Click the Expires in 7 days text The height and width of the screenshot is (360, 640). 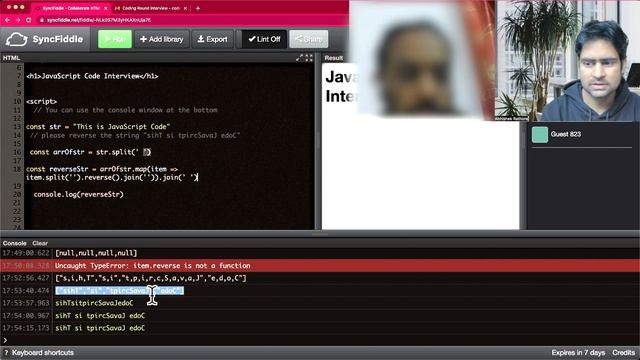tap(578, 353)
